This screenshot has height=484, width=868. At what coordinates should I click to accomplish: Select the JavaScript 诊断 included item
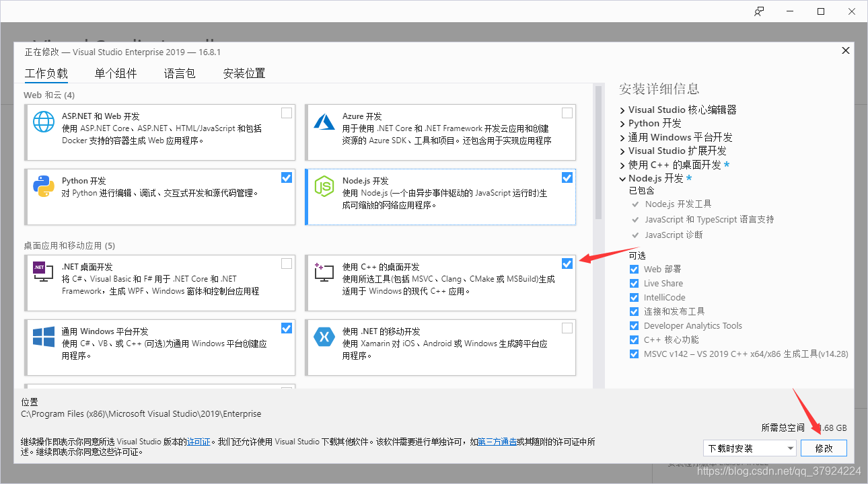tap(674, 235)
